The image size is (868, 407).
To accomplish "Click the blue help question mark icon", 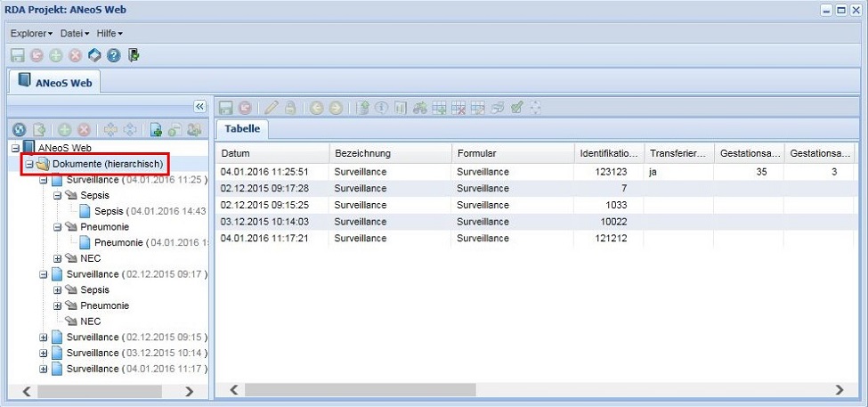I will coord(113,55).
